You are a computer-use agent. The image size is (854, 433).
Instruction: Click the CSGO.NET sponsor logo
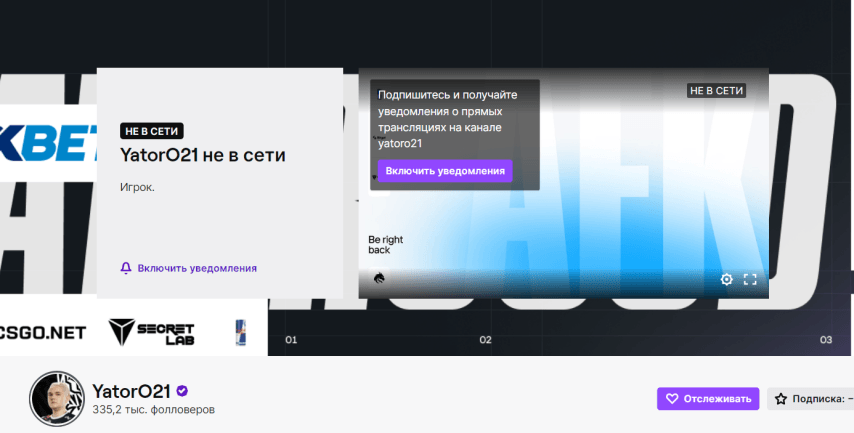[42, 331]
